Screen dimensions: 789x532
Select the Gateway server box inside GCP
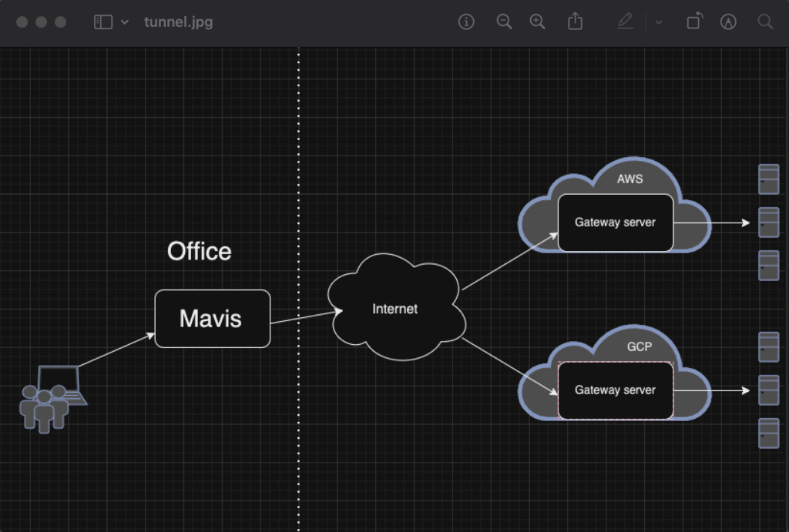coord(615,390)
